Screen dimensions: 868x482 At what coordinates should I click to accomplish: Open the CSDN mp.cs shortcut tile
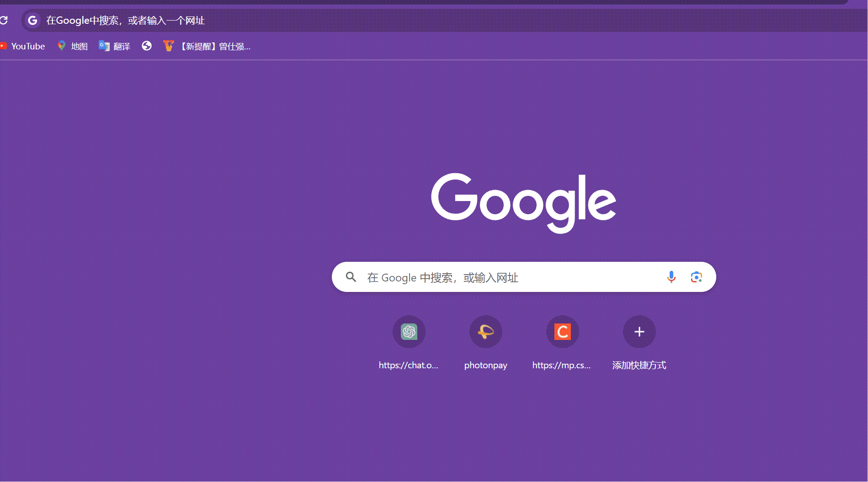(x=563, y=332)
